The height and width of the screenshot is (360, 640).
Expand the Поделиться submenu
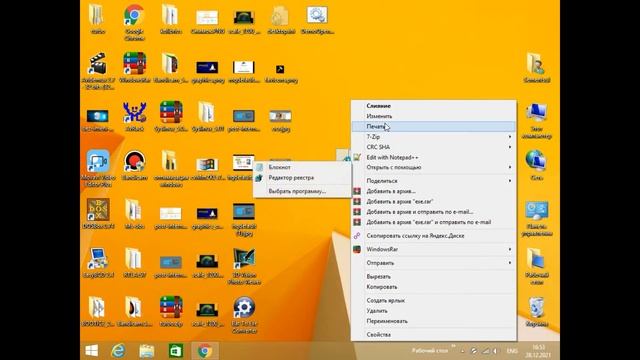pyautogui.click(x=433, y=181)
